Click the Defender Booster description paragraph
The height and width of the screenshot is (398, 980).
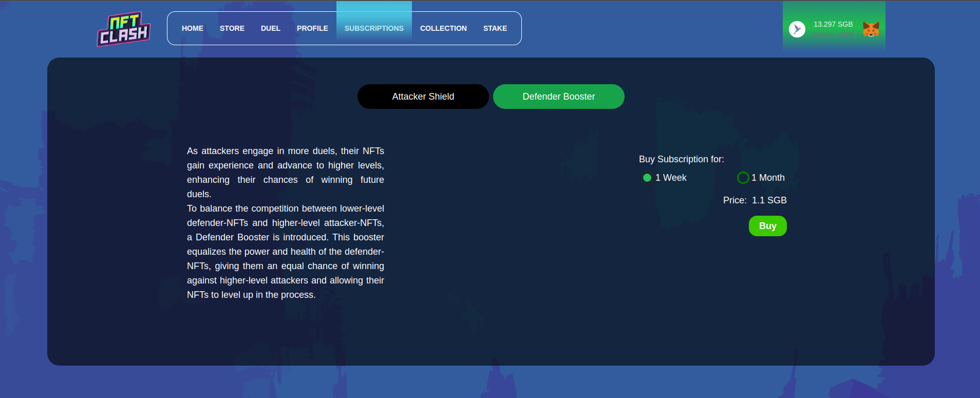point(286,223)
